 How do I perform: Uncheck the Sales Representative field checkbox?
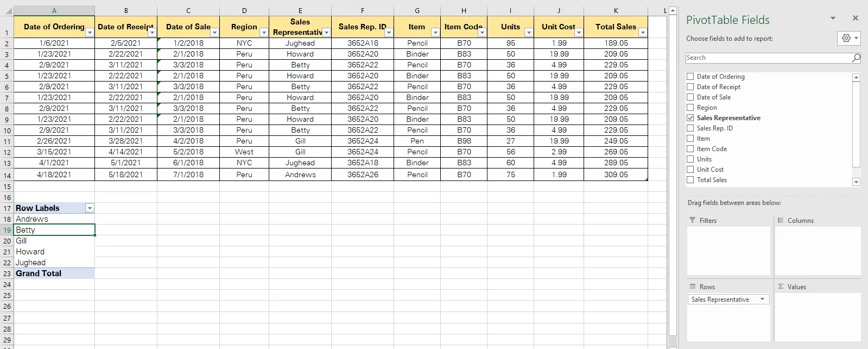click(690, 117)
